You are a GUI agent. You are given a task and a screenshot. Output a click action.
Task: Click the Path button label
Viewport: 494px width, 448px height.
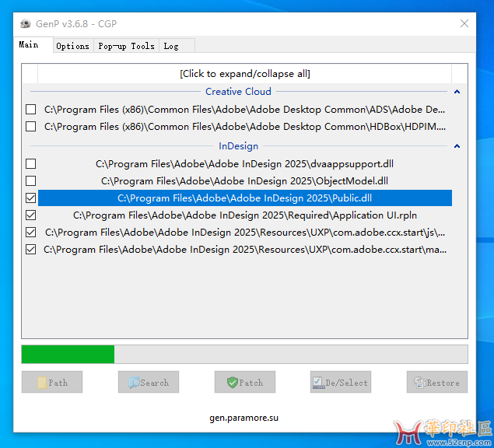tap(58, 383)
